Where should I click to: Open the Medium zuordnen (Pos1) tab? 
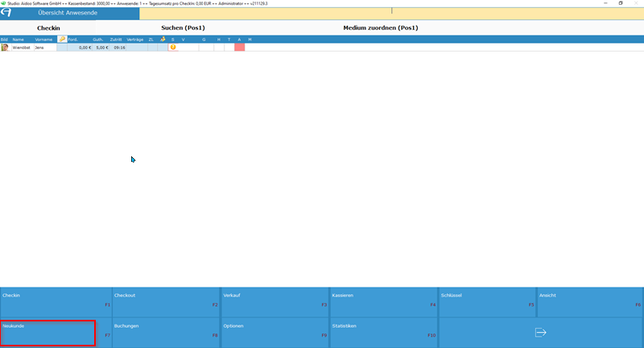tap(380, 28)
